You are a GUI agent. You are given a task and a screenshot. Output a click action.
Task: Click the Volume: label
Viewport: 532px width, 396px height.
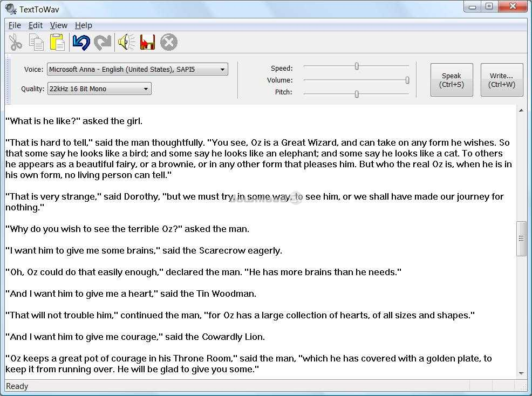pyautogui.click(x=279, y=80)
